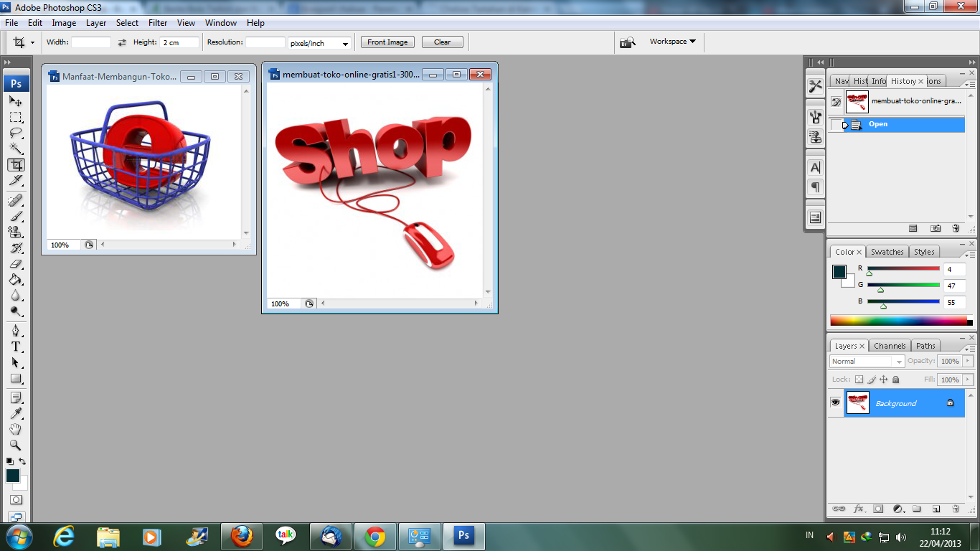
Task: Switch to the Channels tab
Action: [890, 346]
